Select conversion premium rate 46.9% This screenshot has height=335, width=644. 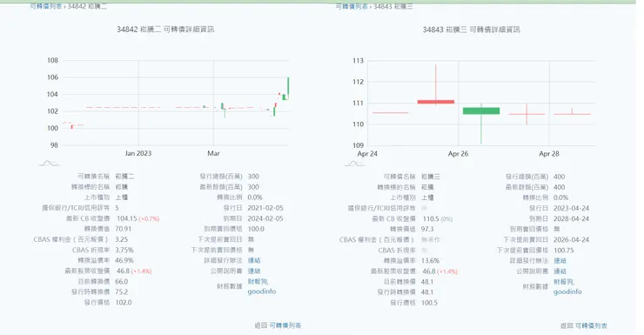pyautogui.click(x=124, y=260)
